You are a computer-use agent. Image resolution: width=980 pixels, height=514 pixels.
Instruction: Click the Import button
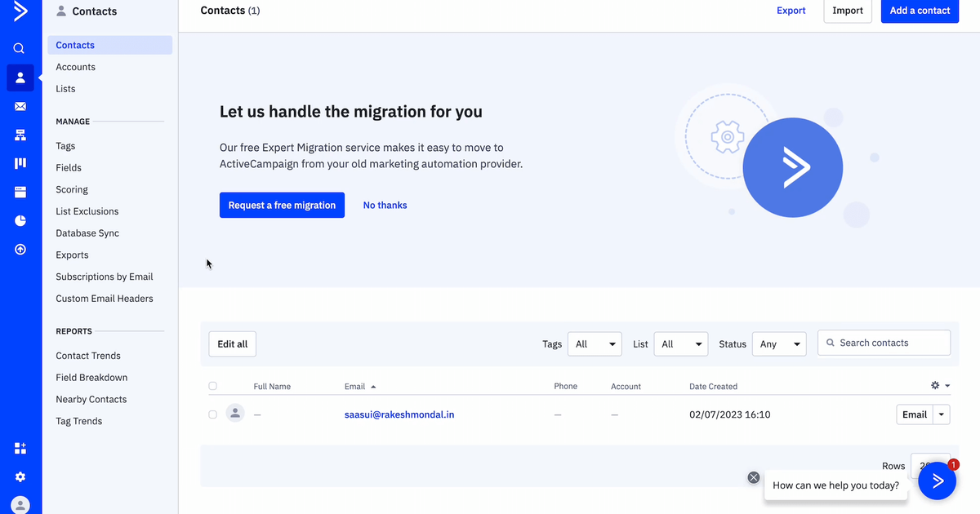pyautogui.click(x=848, y=11)
